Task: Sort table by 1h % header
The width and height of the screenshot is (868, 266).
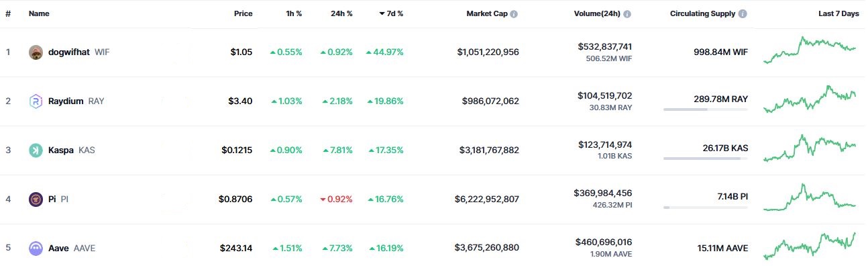Action: pos(294,14)
